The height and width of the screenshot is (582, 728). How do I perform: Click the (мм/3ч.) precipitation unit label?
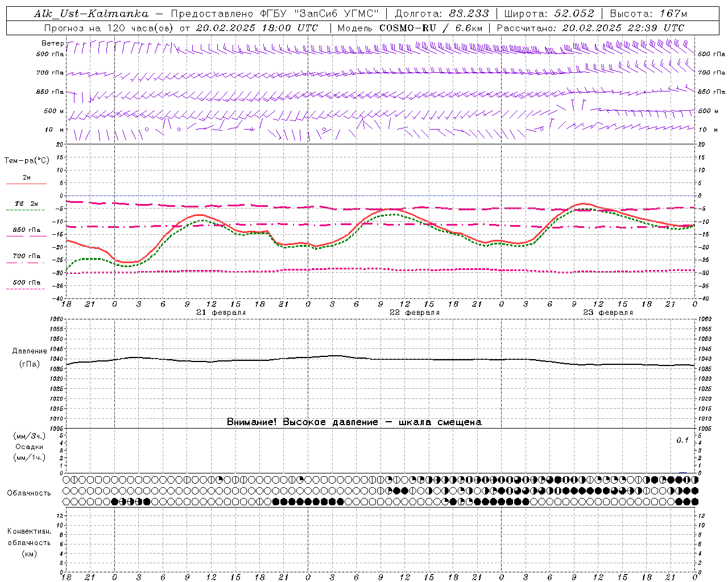pos(29,436)
